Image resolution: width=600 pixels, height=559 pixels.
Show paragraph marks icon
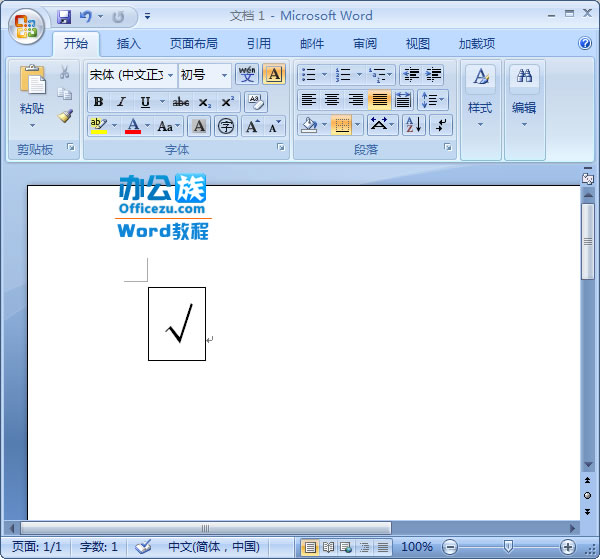point(441,125)
